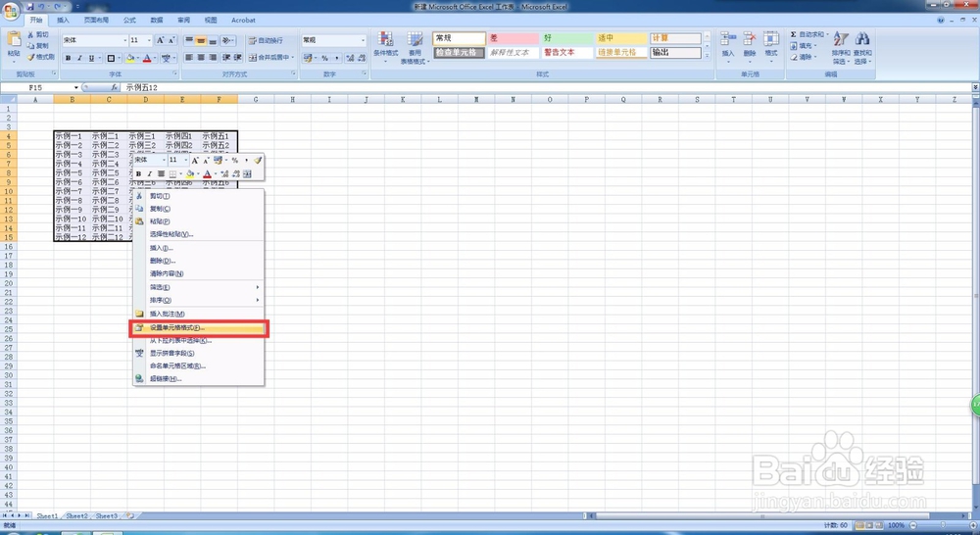Click the text orientation icon in the ribbon

tap(227, 40)
